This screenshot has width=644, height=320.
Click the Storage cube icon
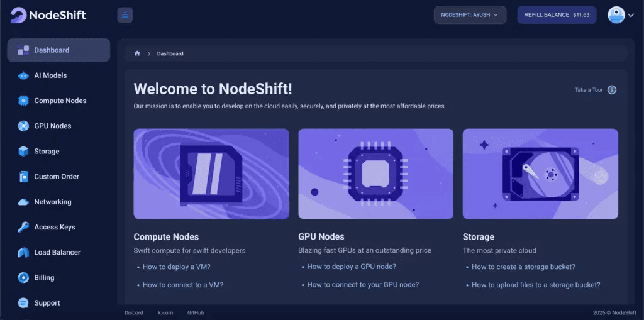[23, 151]
